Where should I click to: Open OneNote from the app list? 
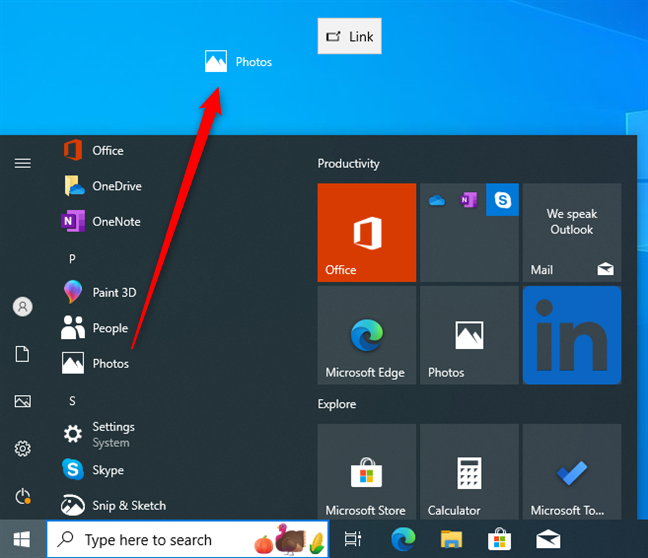point(102,222)
